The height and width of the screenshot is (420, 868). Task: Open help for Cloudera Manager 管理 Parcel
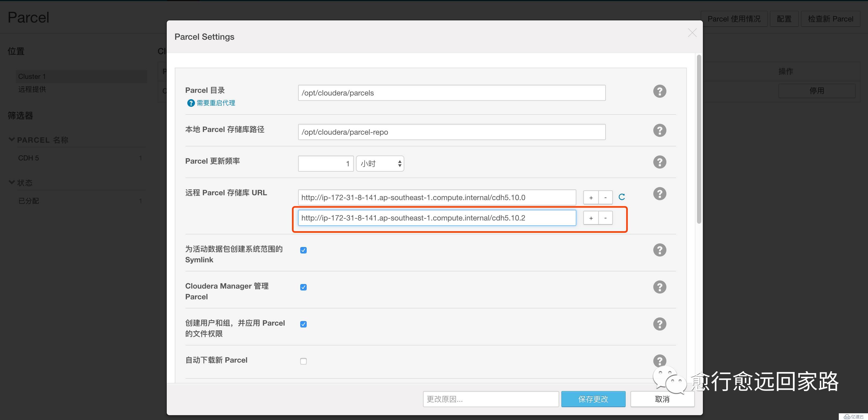click(659, 287)
